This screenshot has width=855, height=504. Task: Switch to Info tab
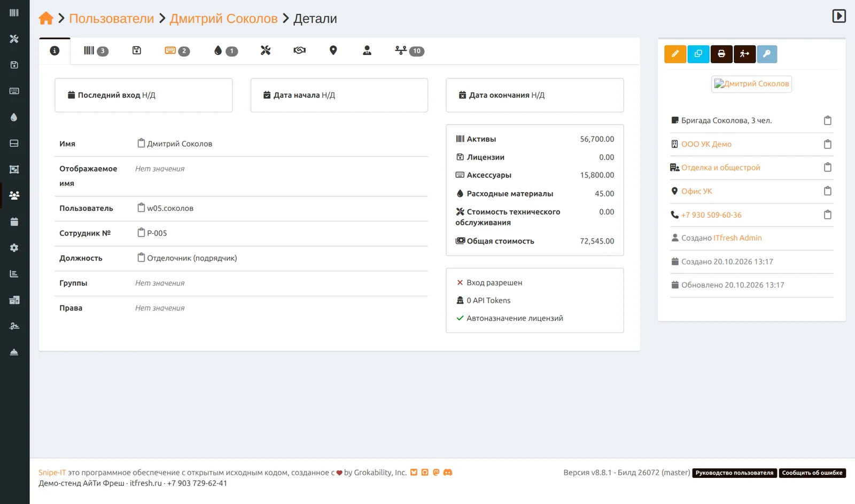[55, 51]
